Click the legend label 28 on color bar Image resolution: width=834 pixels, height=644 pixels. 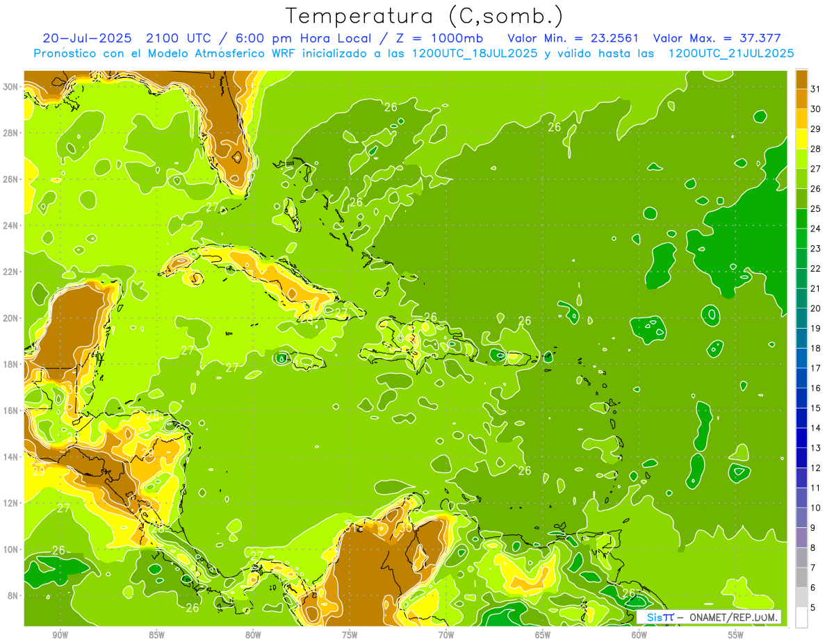point(815,148)
